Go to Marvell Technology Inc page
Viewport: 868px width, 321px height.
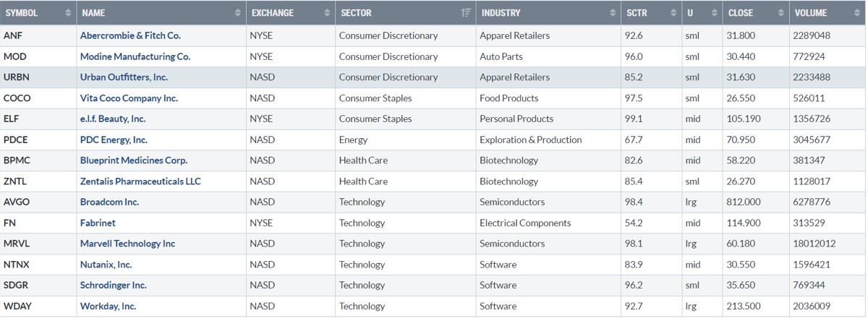pyautogui.click(x=127, y=244)
